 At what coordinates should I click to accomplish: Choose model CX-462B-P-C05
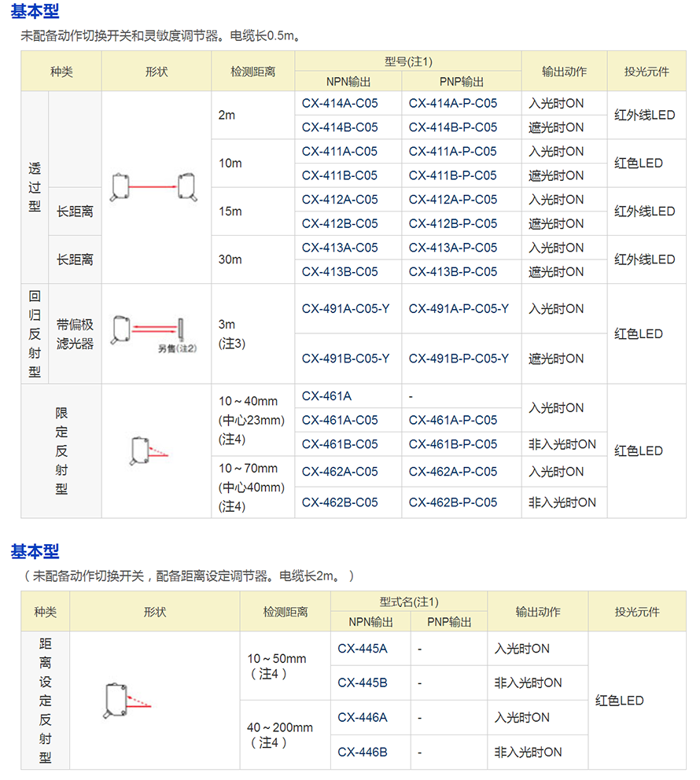coord(452,502)
